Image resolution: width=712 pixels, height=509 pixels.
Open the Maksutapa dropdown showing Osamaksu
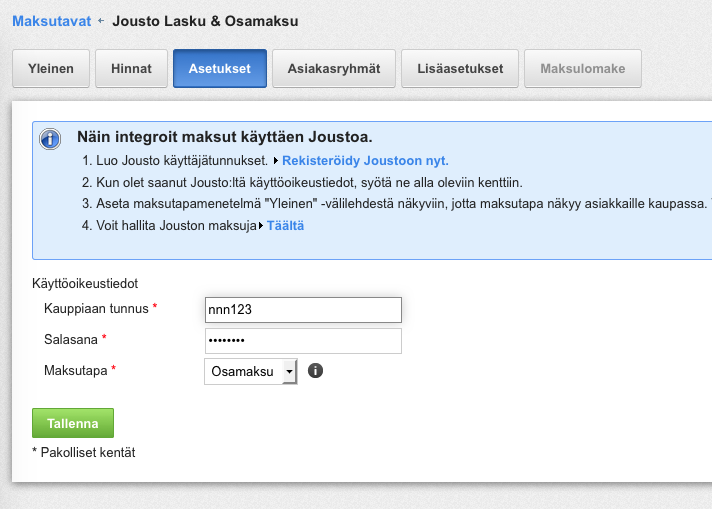(251, 371)
